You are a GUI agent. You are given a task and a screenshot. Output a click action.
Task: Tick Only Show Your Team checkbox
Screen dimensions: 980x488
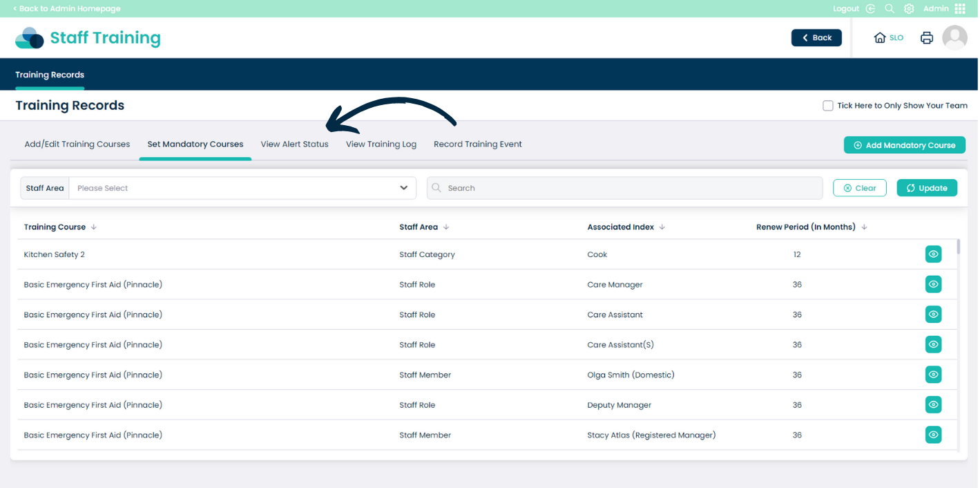coord(827,106)
